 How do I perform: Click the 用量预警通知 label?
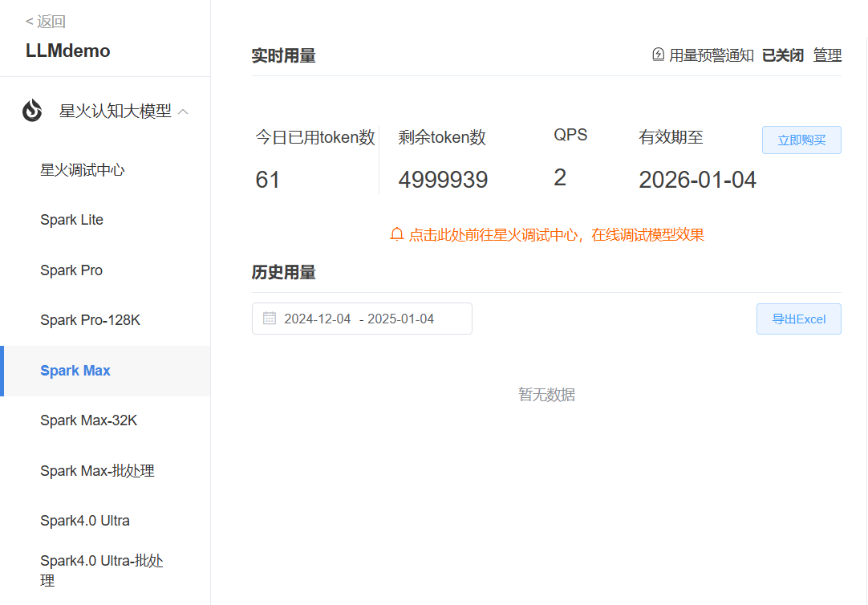click(712, 55)
